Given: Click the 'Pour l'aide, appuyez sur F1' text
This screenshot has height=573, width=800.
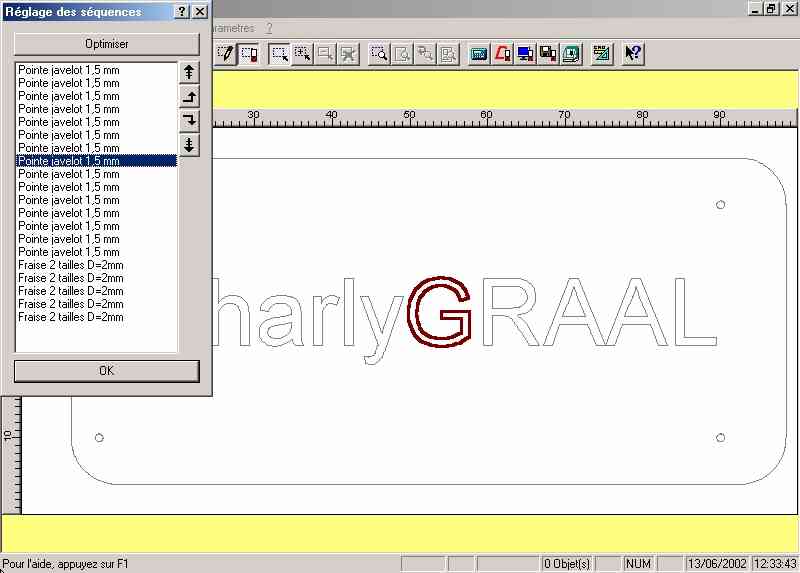Looking at the screenshot, I should (65, 564).
